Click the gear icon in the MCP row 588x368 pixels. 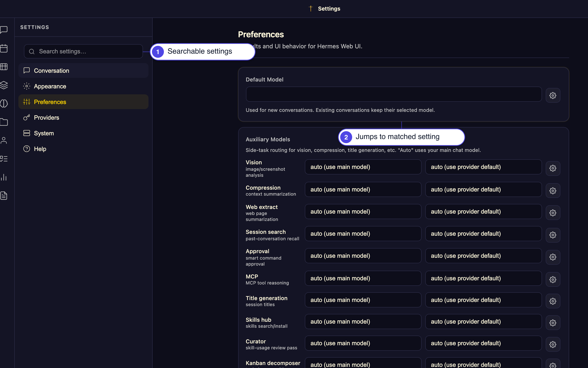coord(553,279)
